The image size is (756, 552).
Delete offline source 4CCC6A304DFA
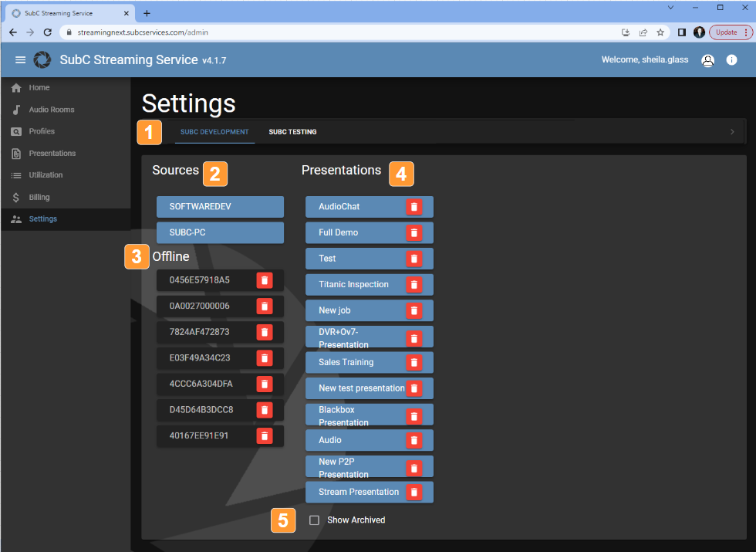(x=264, y=384)
